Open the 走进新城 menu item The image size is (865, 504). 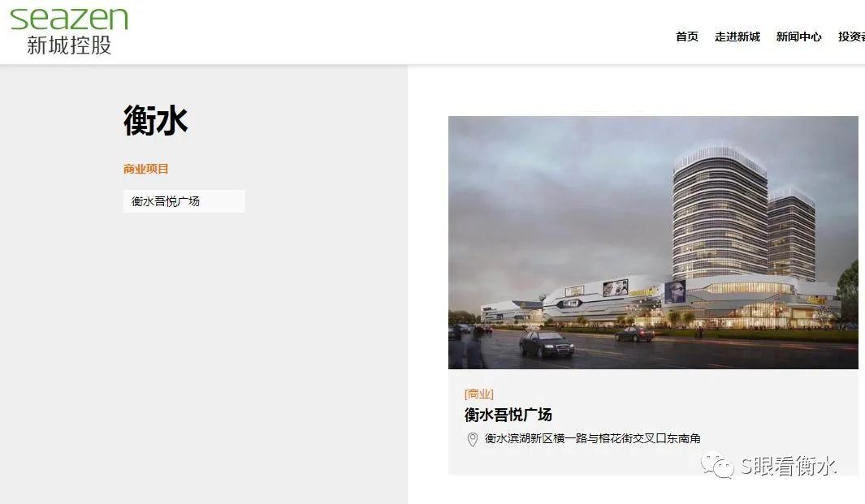pyautogui.click(x=737, y=37)
